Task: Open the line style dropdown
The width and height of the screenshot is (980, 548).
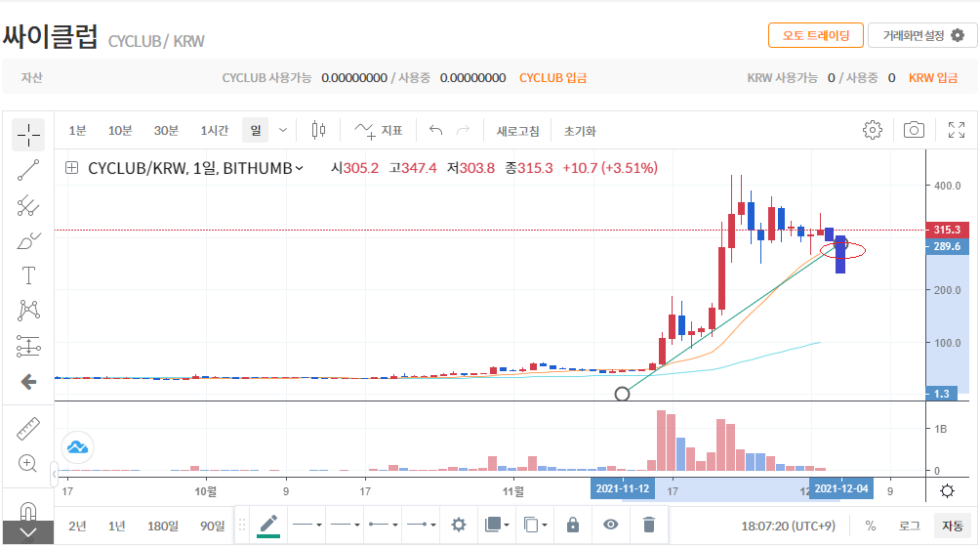Action: (307, 525)
